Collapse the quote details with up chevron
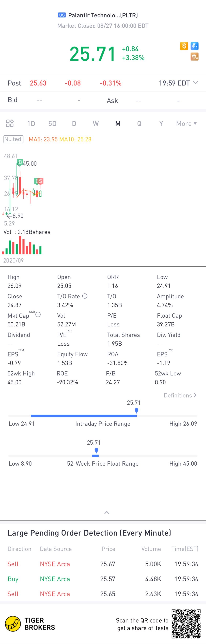The image size is (206, 644). tap(107, 513)
